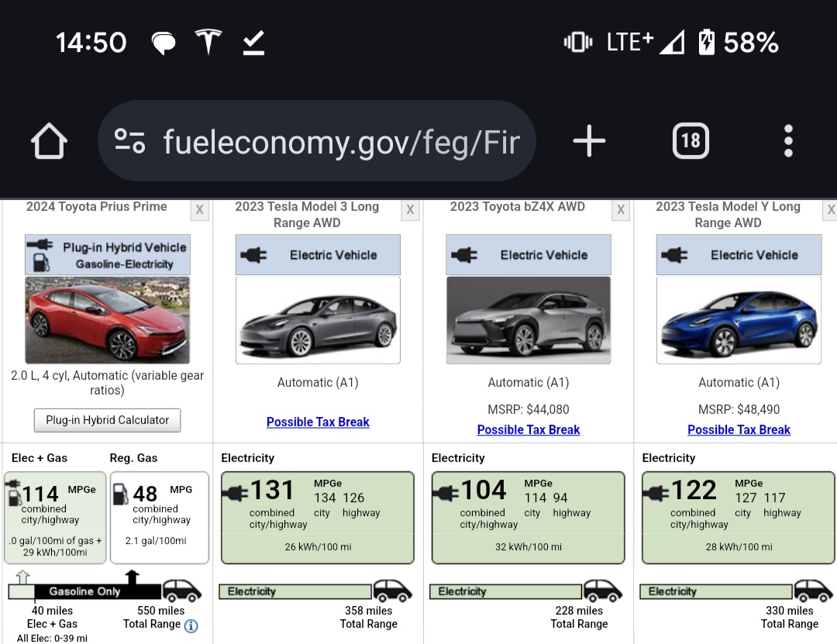The width and height of the screenshot is (837, 644).
Task: Tap the 2023 Tesla Model 3 Long Range heading
Action: pyautogui.click(x=307, y=214)
